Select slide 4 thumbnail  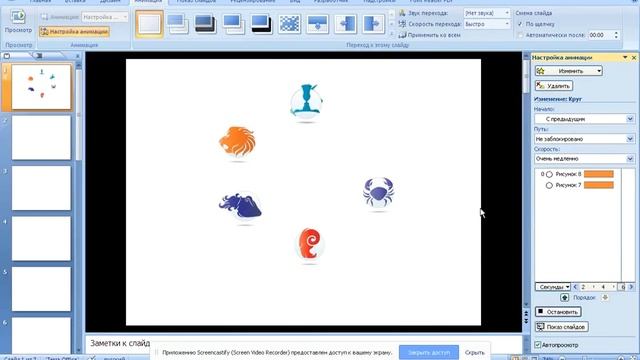point(41,238)
